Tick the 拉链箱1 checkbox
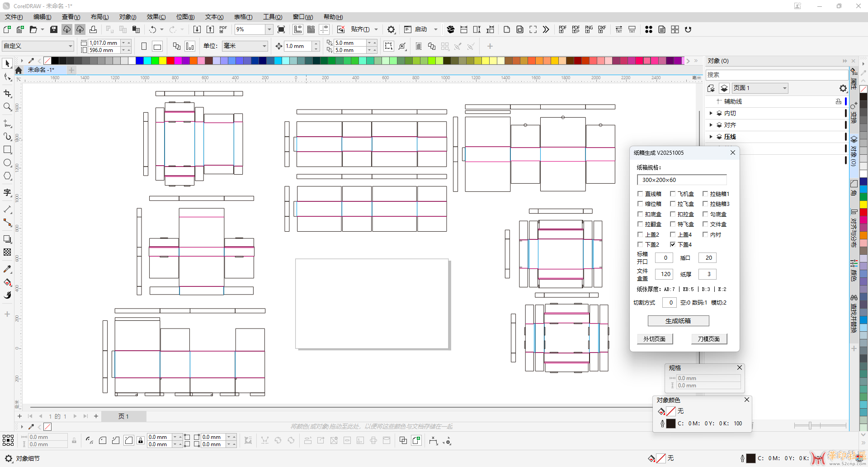Screen dimensions: 868x467 [x=705, y=194]
